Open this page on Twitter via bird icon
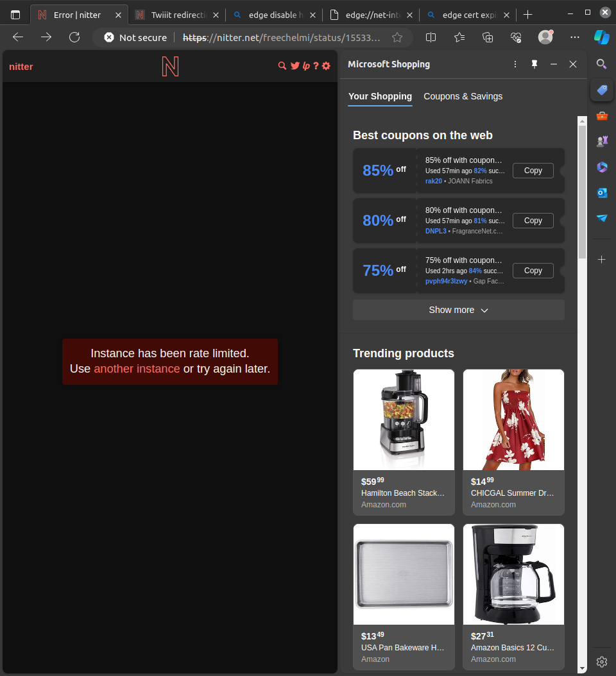 (295, 65)
